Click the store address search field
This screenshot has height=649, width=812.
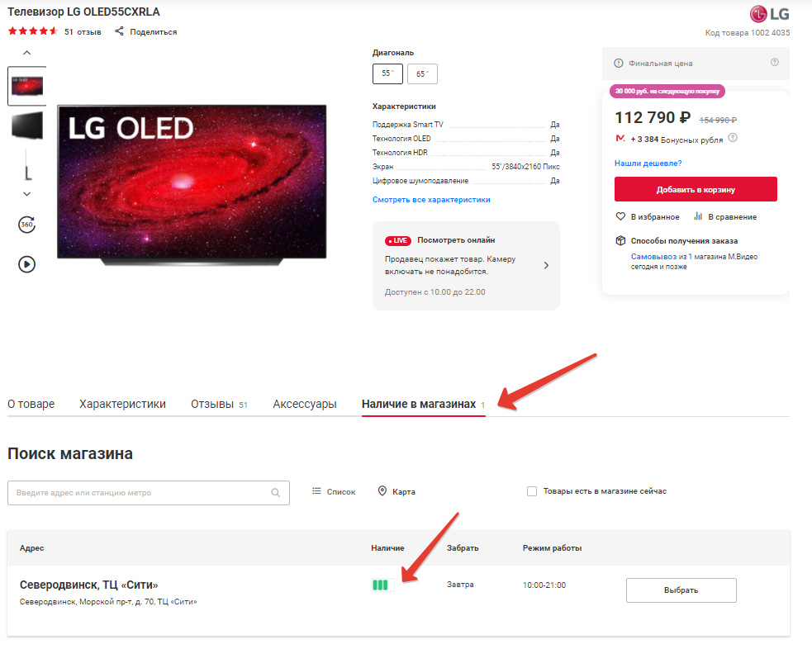[x=140, y=493]
